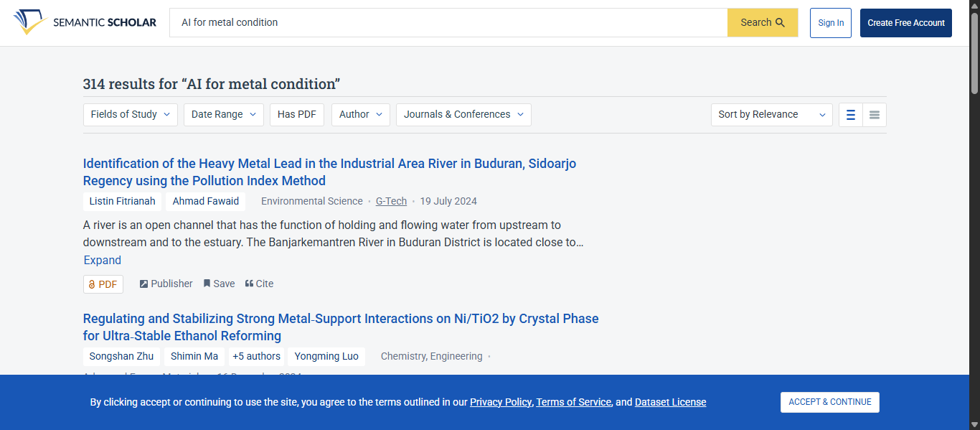Open the Sort by Relevance dropdown
Image resolution: width=980 pixels, height=430 pixels.
tap(771, 115)
